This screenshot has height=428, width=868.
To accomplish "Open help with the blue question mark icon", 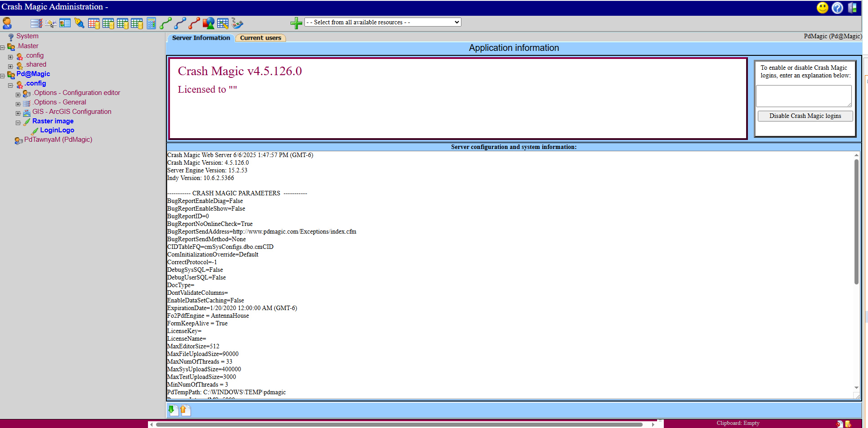I will (x=837, y=8).
